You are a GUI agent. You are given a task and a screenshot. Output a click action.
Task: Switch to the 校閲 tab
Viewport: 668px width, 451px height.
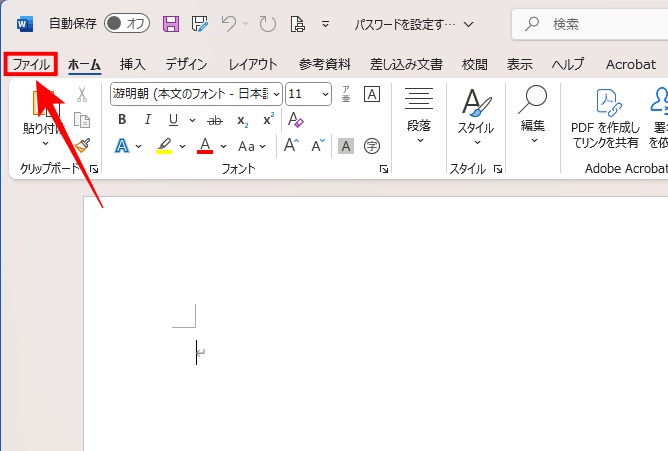475,64
